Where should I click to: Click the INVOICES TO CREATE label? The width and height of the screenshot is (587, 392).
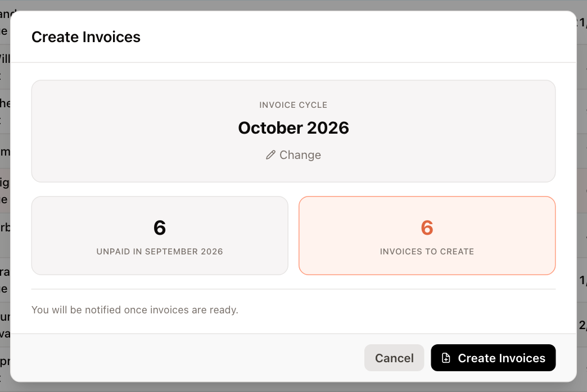click(427, 252)
